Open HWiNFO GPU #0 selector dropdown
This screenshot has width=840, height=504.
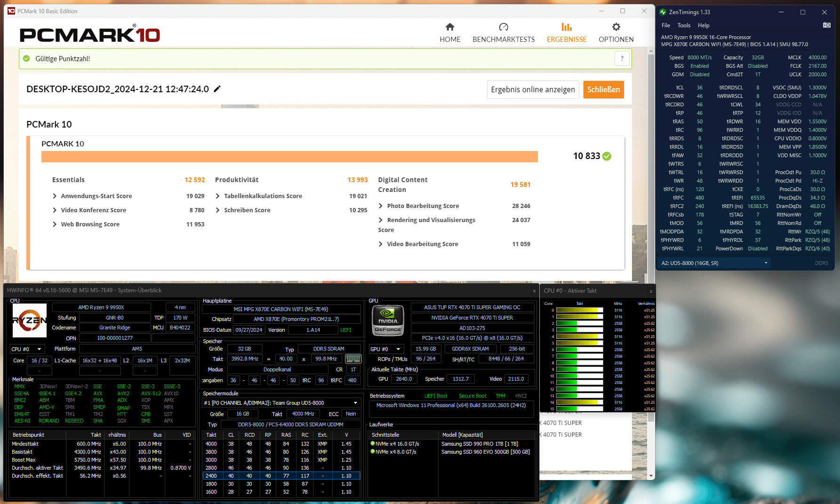pos(387,349)
